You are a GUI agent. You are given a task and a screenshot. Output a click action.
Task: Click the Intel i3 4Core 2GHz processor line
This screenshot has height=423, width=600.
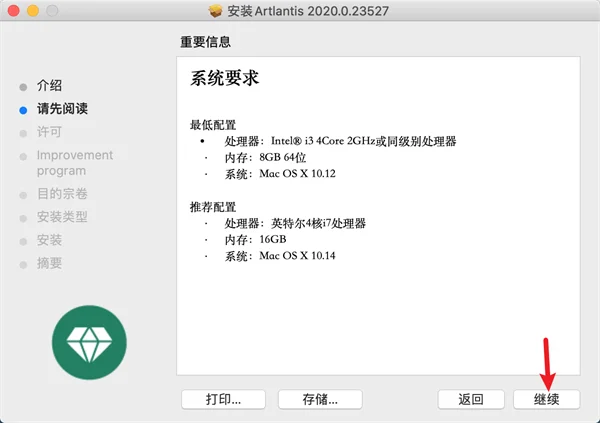pyautogui.click(x=340, y=141)
